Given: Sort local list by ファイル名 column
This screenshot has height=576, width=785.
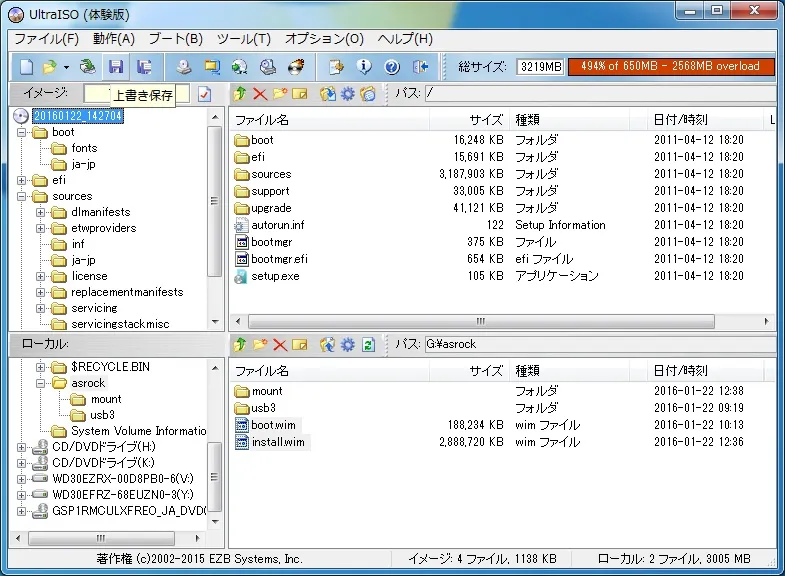Looking at the screenshot, I should pos(329,371).
